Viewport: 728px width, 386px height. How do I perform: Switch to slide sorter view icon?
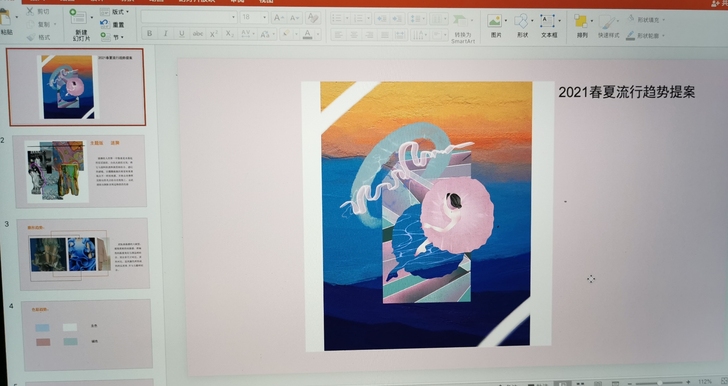pos(580,383)
